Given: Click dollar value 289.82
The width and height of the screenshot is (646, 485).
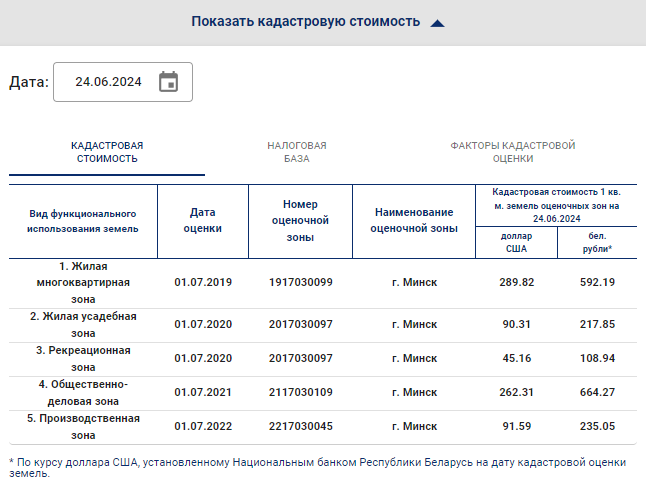Looking at the screenshot, I should (517, 282).
